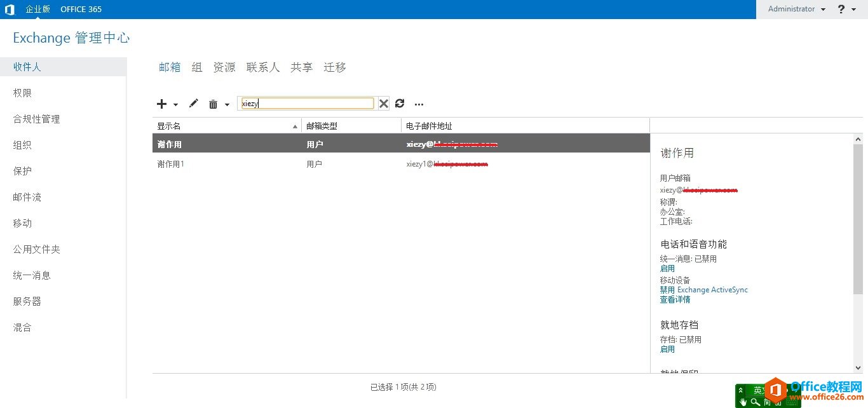Open more options via the ellipsis icon
Screen dimensions: 868x408
click(x=419, y=104)
